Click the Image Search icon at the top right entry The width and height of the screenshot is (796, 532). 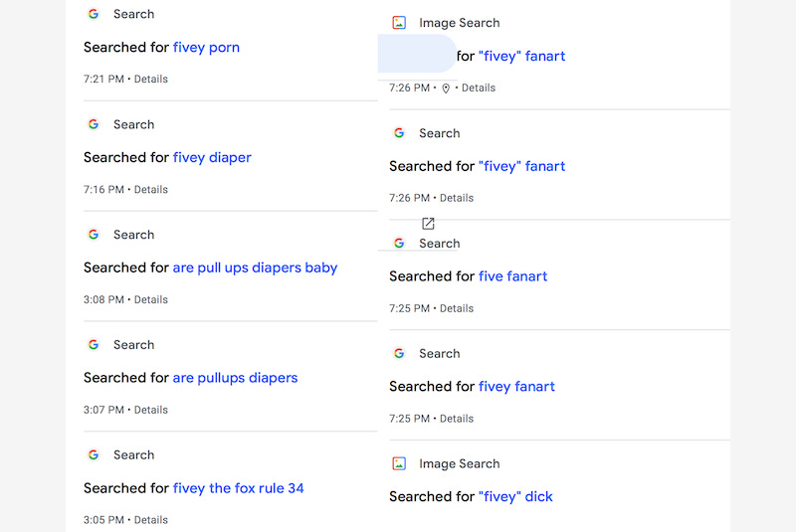point(399,23)
